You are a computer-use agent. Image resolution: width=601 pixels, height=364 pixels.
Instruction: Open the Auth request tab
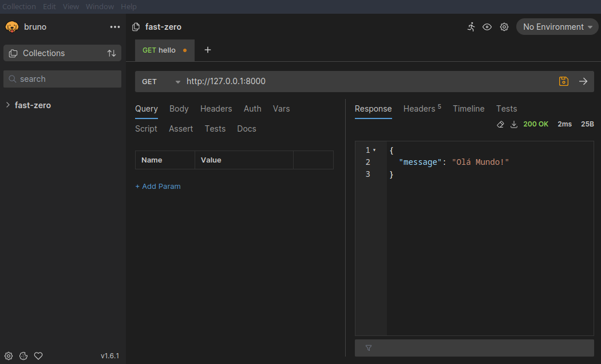(252, 109)
